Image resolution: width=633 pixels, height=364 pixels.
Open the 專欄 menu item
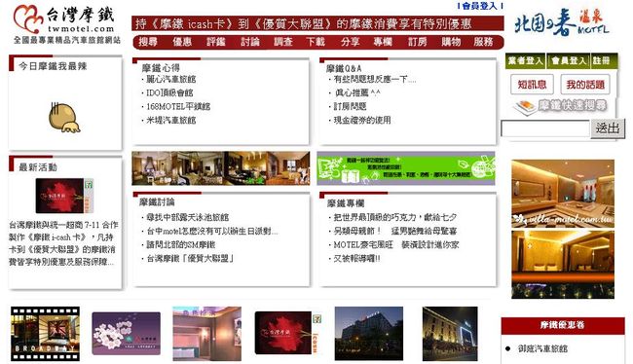tap(383, 42)
